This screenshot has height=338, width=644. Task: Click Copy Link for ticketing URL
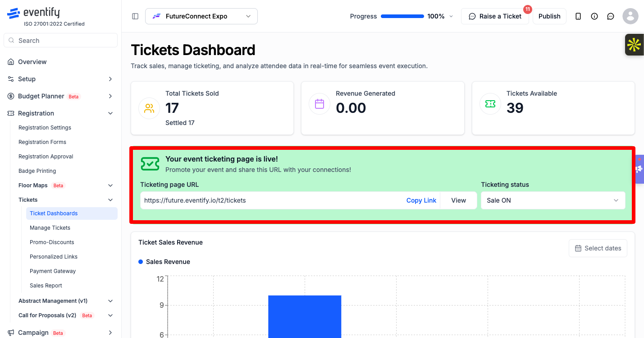(x=421, y=200)
